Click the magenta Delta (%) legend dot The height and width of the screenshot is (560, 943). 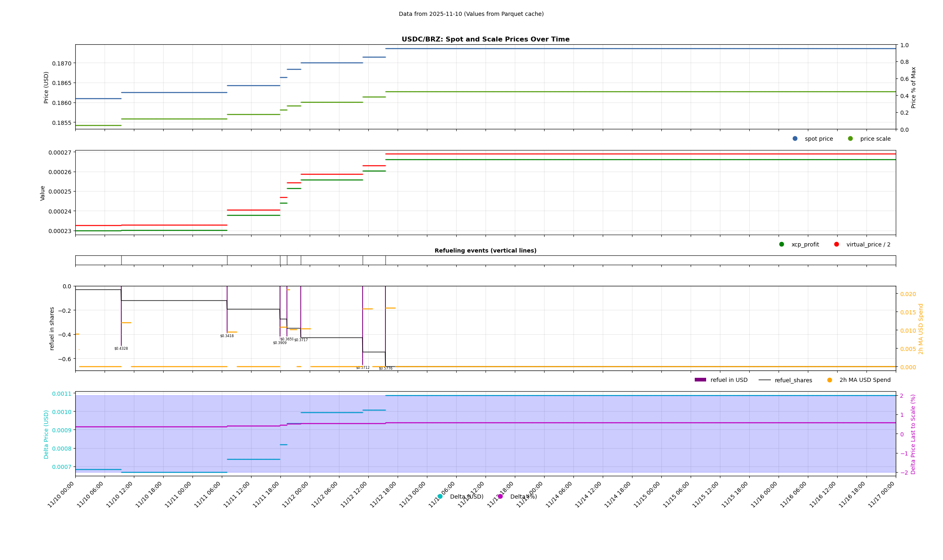tap(500, 497)
